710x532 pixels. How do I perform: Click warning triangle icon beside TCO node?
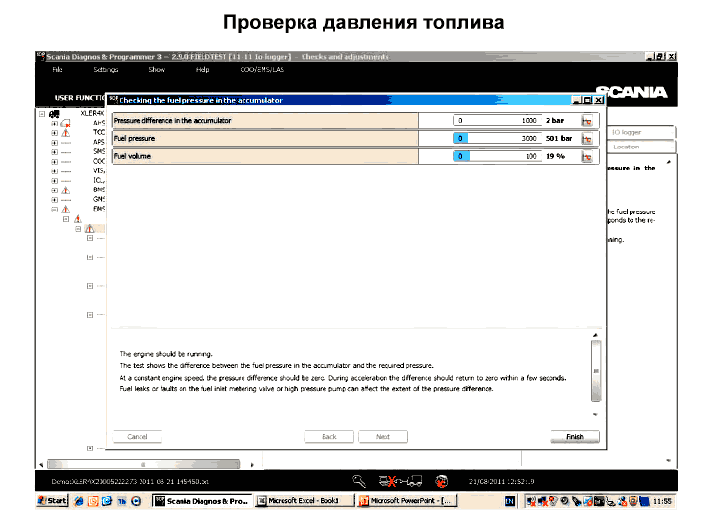[x=66, y=132]
